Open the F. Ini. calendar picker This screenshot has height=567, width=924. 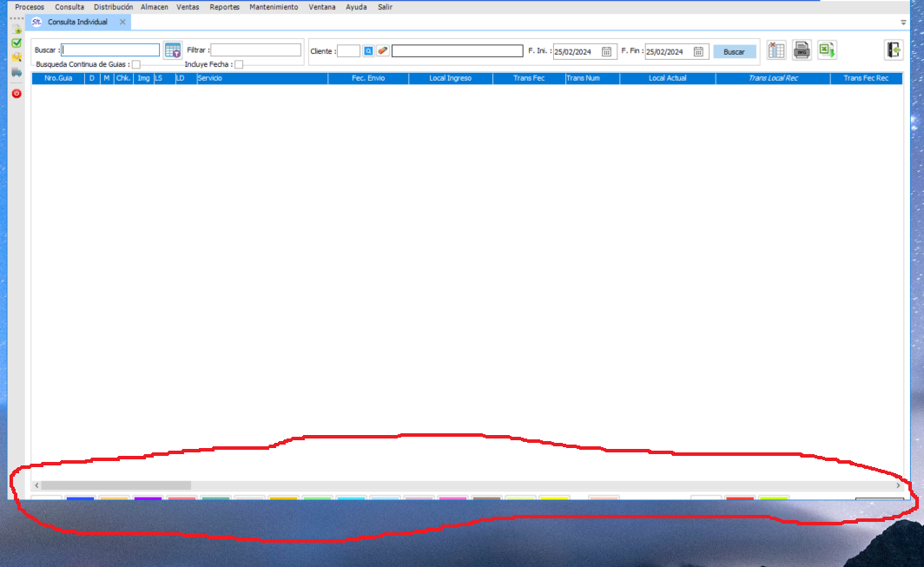(x=607, y=51)
